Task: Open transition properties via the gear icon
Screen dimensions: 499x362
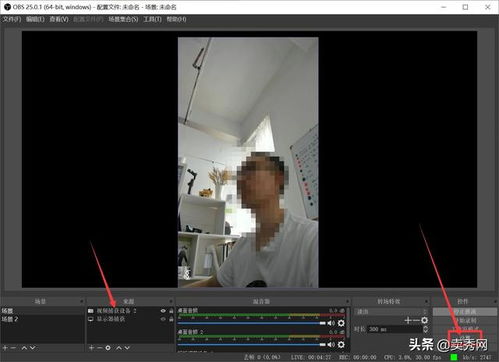Action: click(x=424, y=320)
